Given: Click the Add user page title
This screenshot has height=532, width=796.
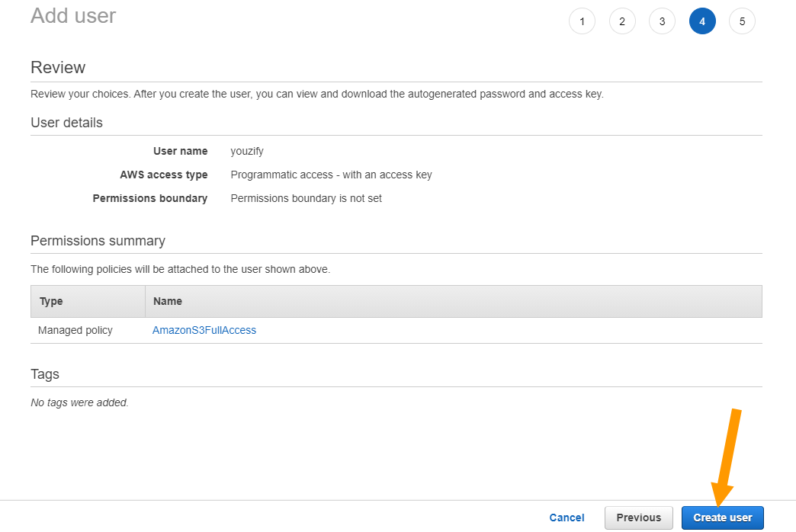Looking at the screenshot, I should tap(73, 16).
